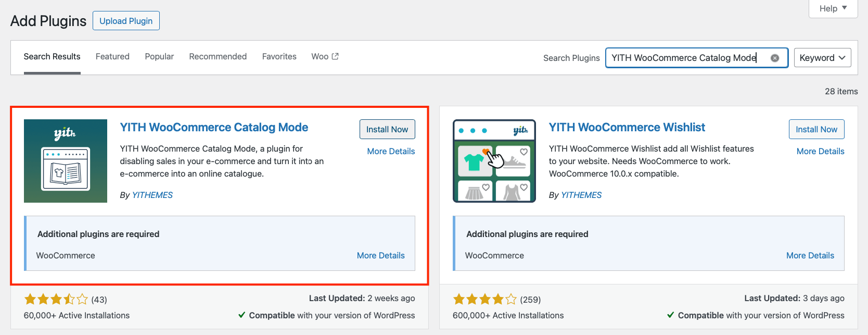The width and height of the screenshot is (868, 335).
Task: Install YITH WooCommerce Catalog Mode now
Action: [387, 129]
